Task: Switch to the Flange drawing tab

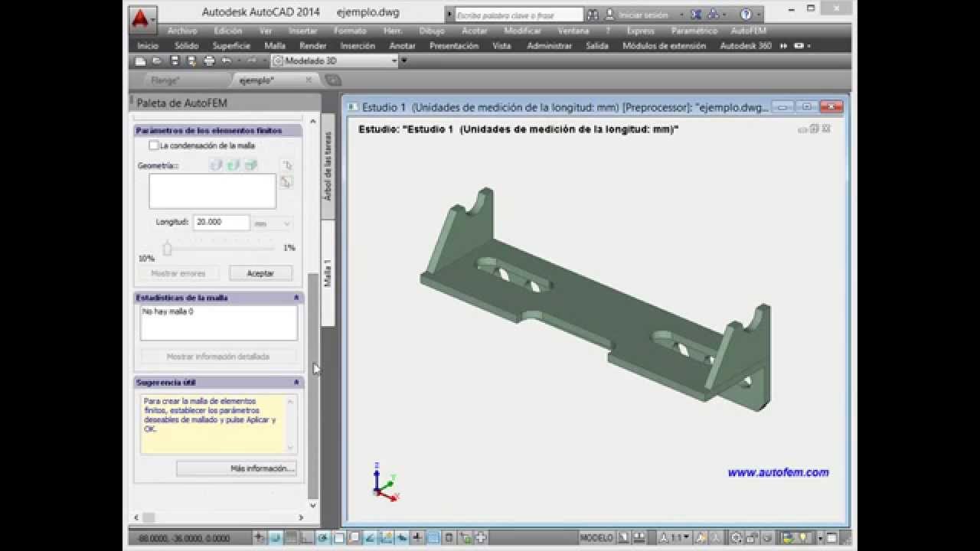Action: tap(165, 80)
